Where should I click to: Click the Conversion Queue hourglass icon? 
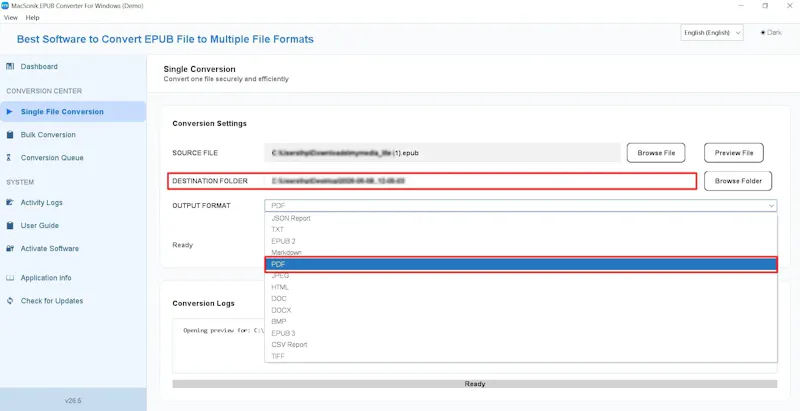click(x=10, y=158)
